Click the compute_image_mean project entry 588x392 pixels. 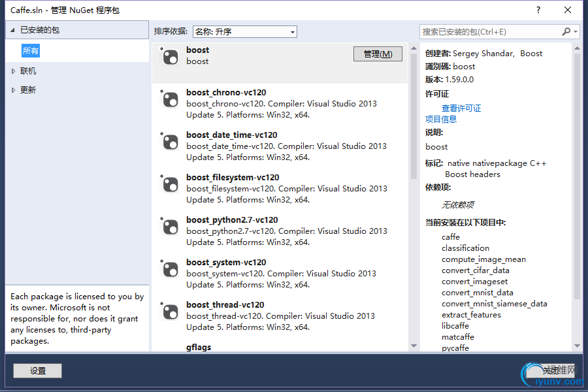(x=483, y=259)
